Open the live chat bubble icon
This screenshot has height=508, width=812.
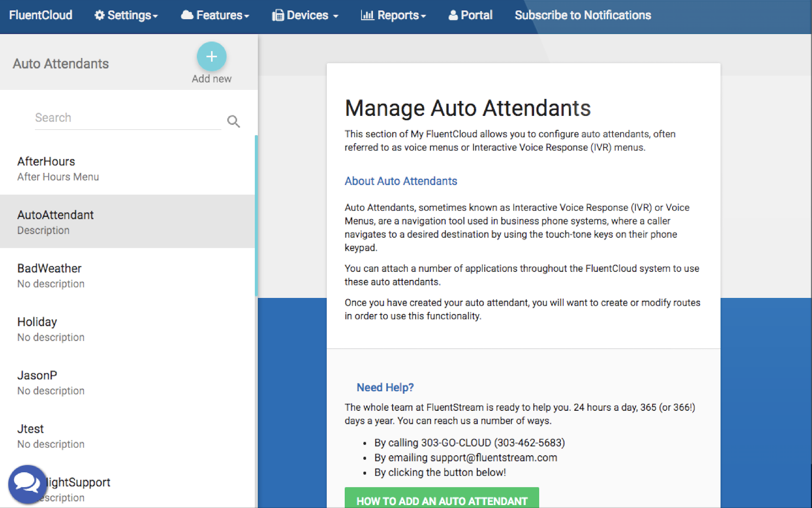click(x=27, y=484)
